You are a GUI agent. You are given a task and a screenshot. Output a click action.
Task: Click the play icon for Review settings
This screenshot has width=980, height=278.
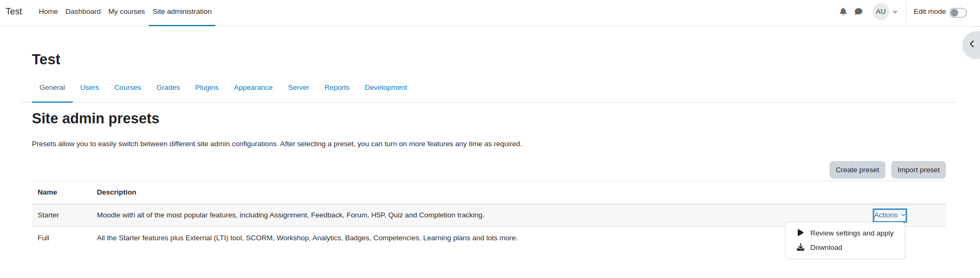click(800, 233)
